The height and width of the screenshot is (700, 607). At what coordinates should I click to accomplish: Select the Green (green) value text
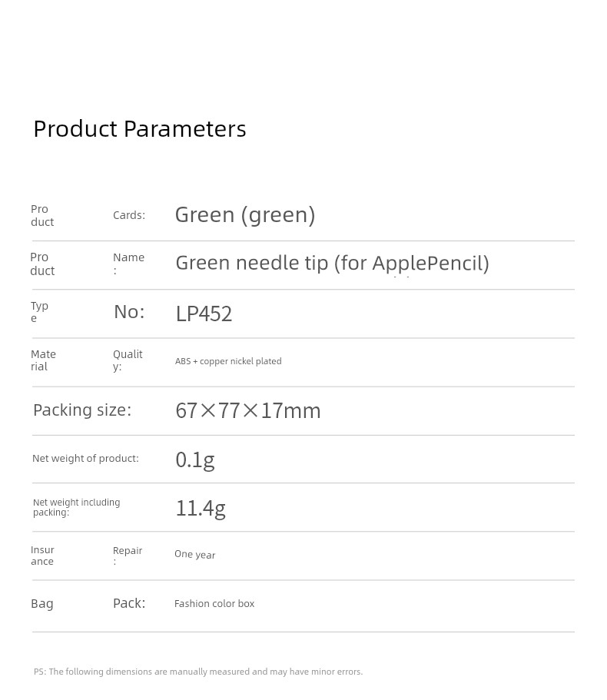[x=245, y=215]
